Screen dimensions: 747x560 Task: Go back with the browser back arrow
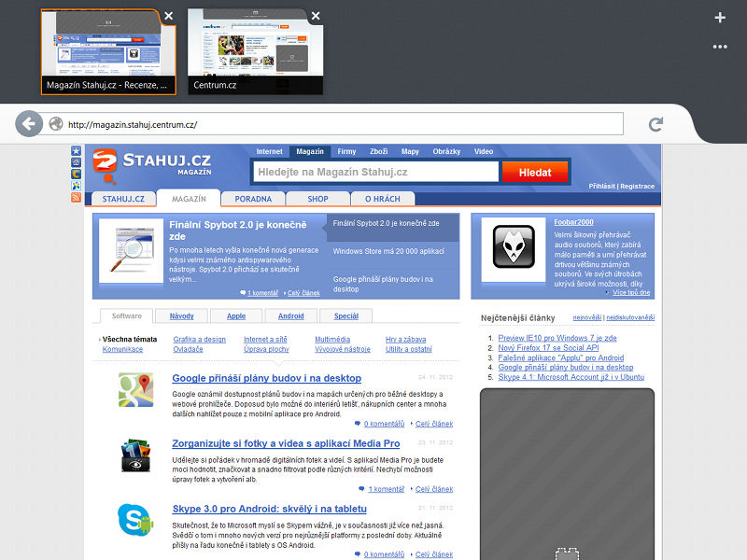click(29, 124)
